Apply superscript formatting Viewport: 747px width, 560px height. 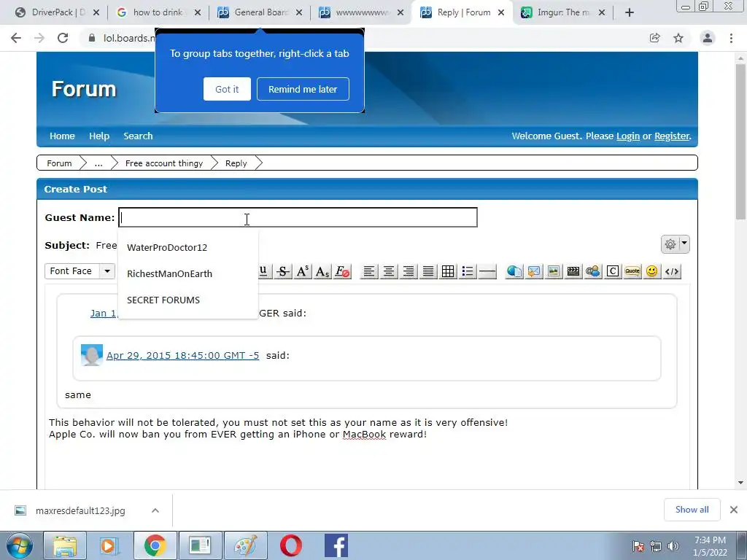click(x=303, y=271)
